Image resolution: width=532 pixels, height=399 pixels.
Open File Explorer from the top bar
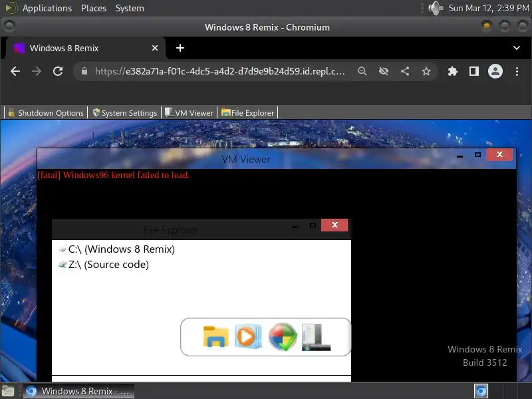click(247, 112)
